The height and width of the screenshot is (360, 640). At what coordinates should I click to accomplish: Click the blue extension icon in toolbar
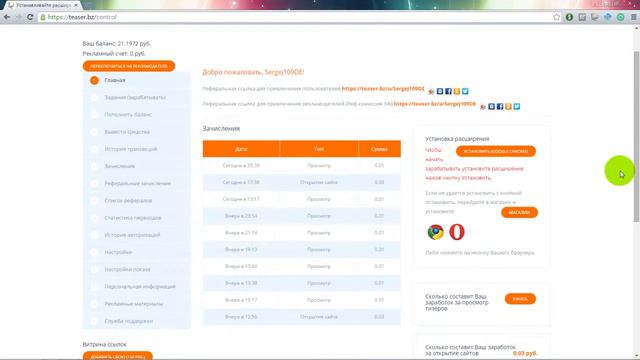pyautogui.click(x=608, y=17)
